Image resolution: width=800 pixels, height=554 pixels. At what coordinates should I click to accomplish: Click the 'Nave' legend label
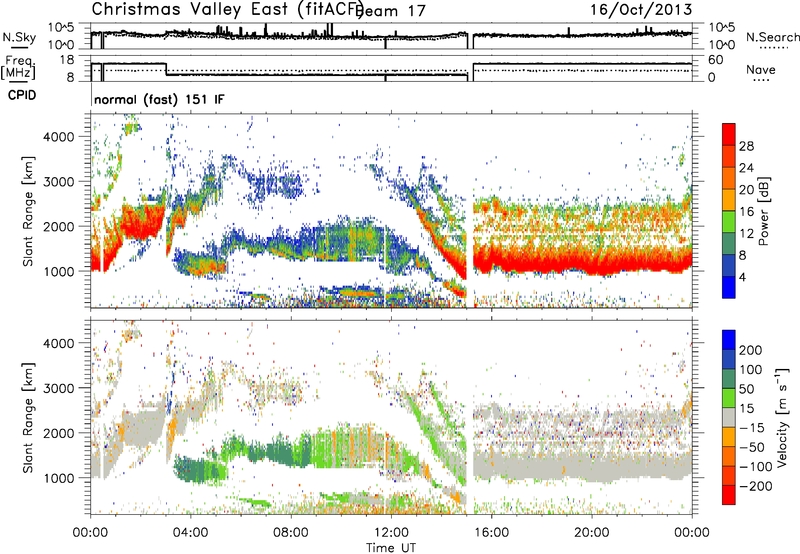click(x=761, y=69)
